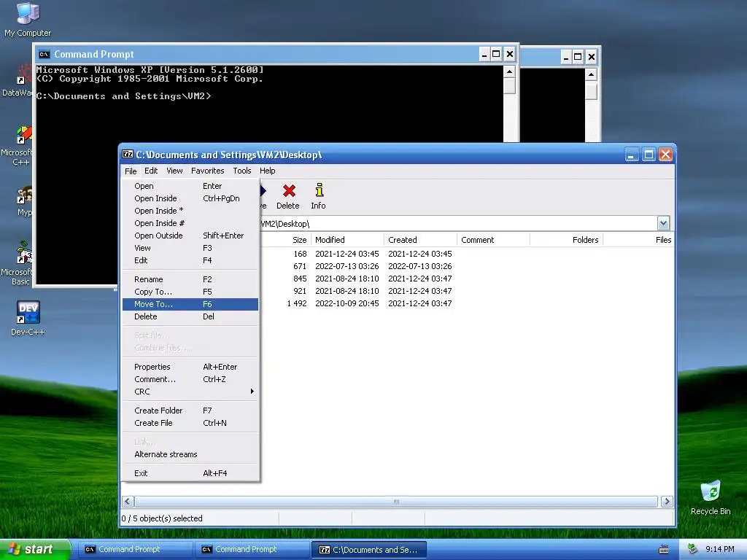This screenshot has height=560, width=747.
Task: Click the Start button
Action: [34, 549]
